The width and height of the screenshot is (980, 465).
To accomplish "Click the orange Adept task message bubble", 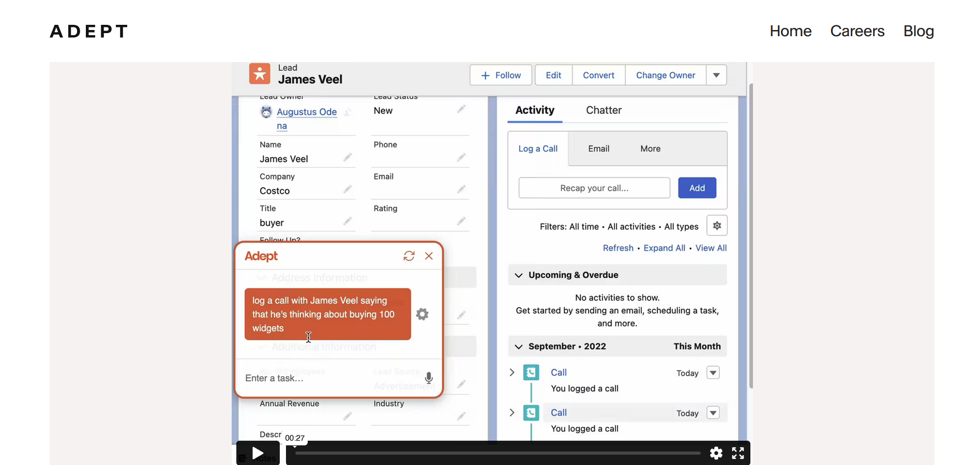I will point(328,314).
